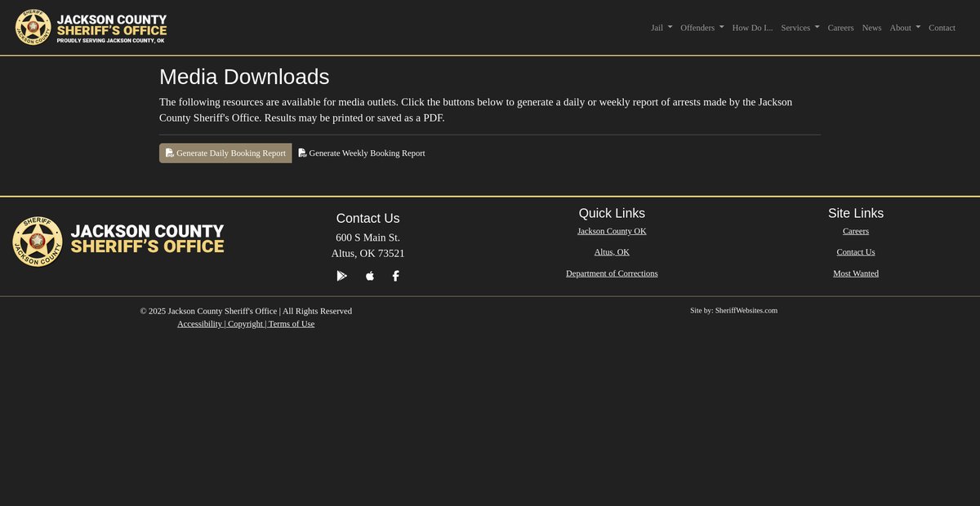Generate the Weekly Booking Report
Screen dimensions: 980x506
coord(362,153)
